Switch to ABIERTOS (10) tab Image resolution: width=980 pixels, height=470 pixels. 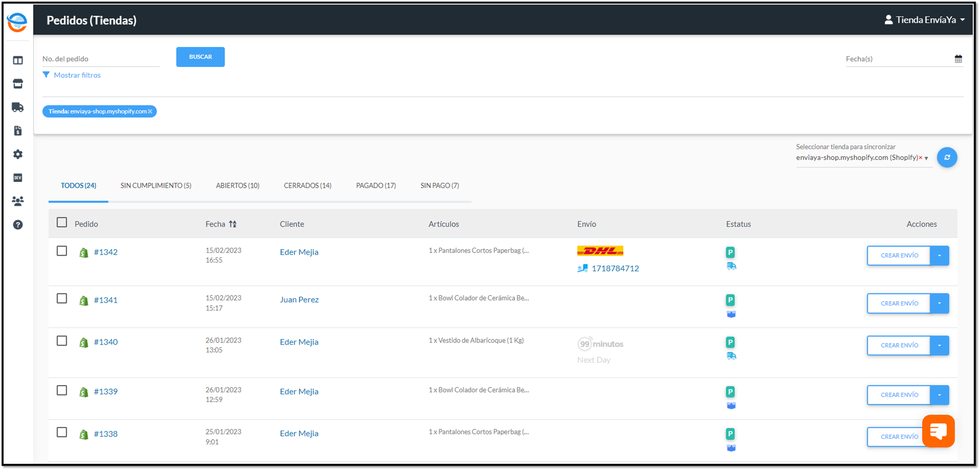pos(237,186)
